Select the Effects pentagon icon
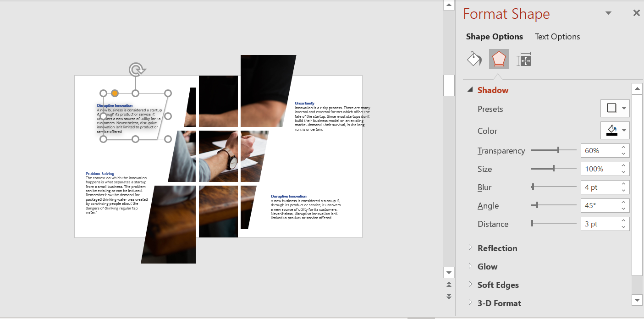This screenshot has width=644, height=319. (499, 60)
